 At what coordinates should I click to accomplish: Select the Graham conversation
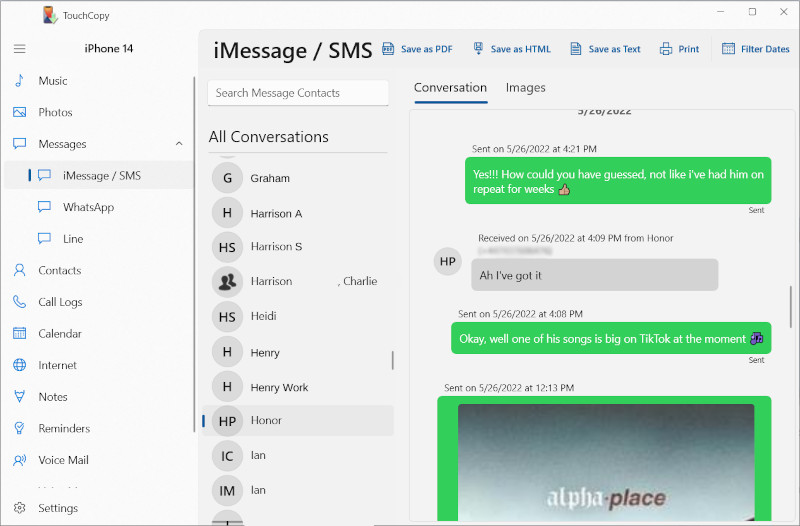pos(298,178)
